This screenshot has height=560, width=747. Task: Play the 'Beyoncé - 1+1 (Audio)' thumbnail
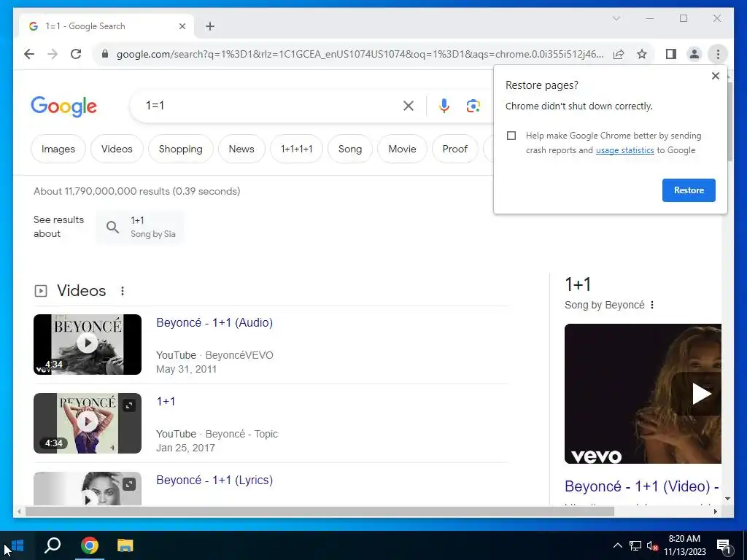(x=88, y=344)
